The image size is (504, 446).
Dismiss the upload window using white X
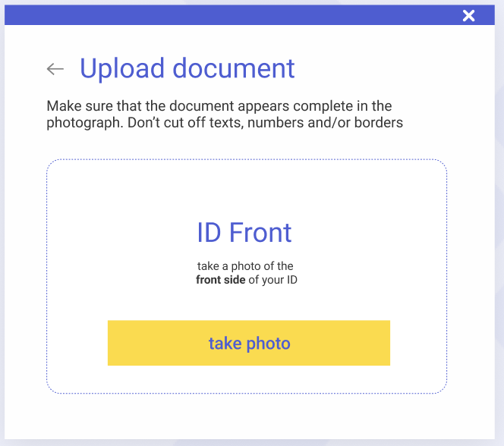(468, 15)
